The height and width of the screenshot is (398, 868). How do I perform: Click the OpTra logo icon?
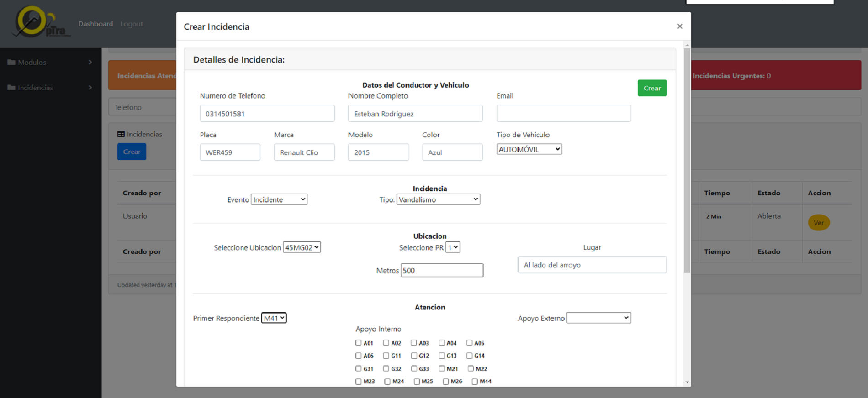tap(40, 22)
